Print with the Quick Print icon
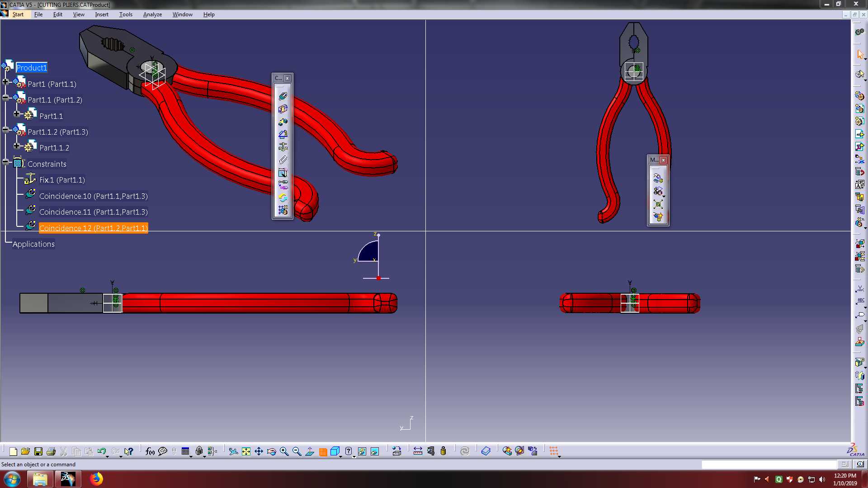 (51, 451)
